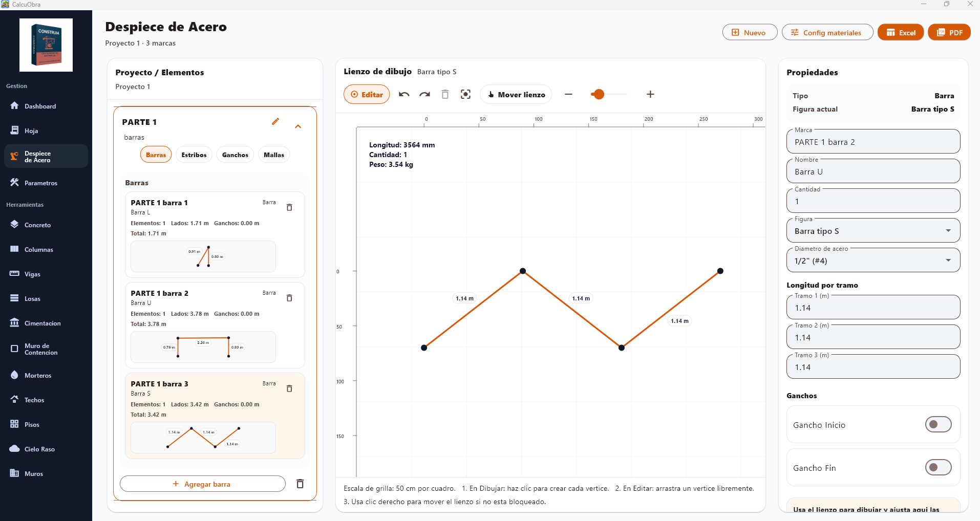The width and height of the screenshot is (980, 521).
Task: Click the zoom in plus icon
Action: pyautogui.click(x=650, y=95)
